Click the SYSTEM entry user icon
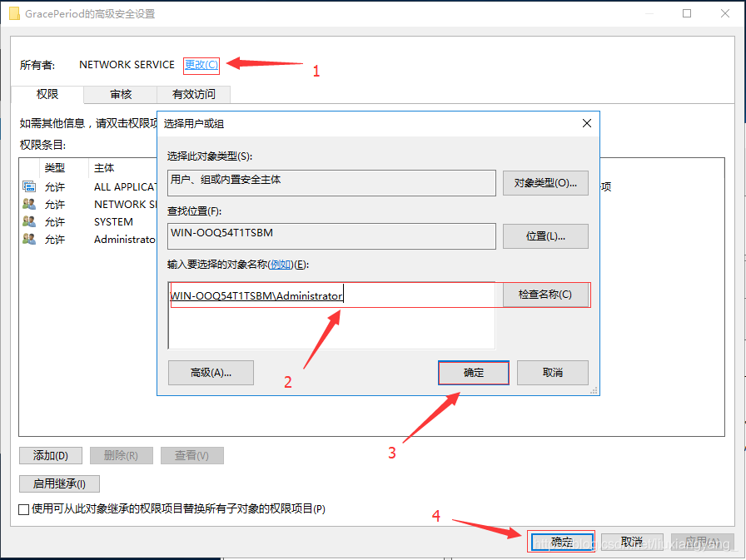This screenshot has width=746, height=560. click(x=29, y=221)
